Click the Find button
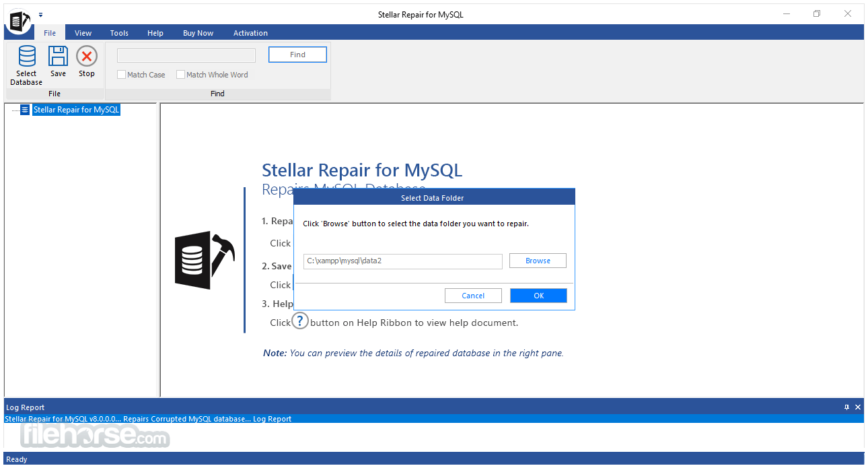The width and height of the screenshot is (868, 468). (x=297, y=55)
